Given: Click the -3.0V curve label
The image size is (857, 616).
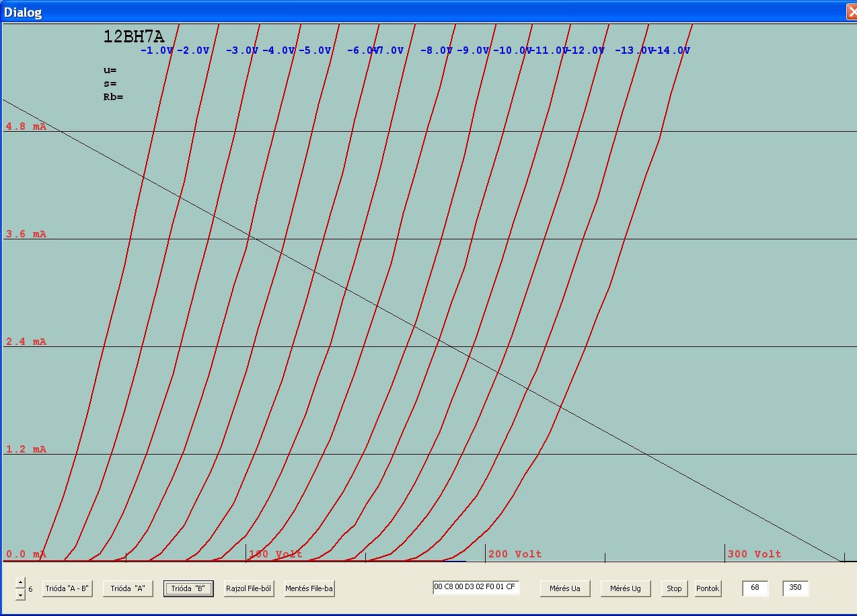Looking at the screenshot, I should point(242,50).
